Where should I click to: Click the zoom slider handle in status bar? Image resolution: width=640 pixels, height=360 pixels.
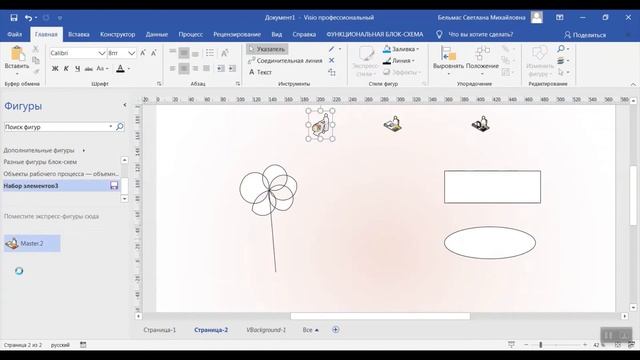pyautogui.click(x=541, y=345)
